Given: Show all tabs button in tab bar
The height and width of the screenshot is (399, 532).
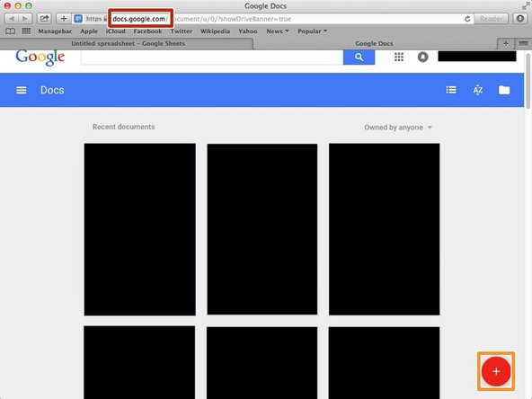Looking at the screenshot, I should [x=523, y=43].
